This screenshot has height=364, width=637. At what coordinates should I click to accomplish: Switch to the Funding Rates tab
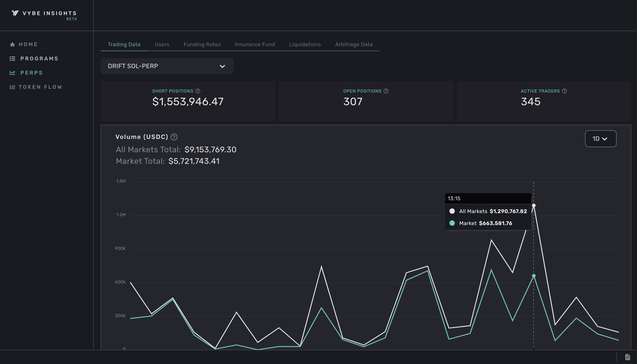[202, 44]
